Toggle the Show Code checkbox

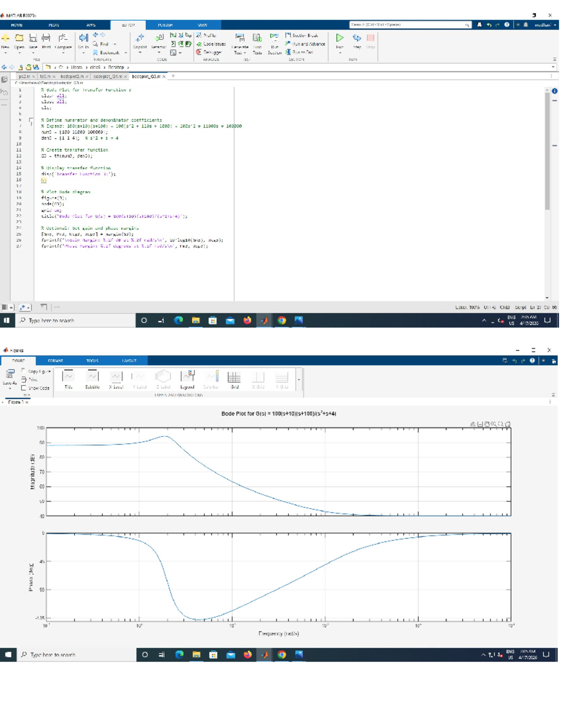pos(23,388)
